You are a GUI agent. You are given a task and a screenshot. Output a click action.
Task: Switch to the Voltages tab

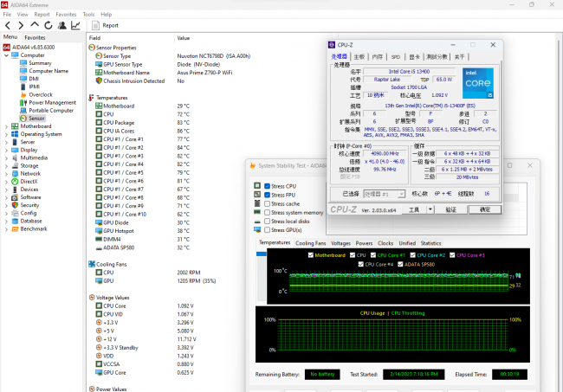[x=340, y=243]
